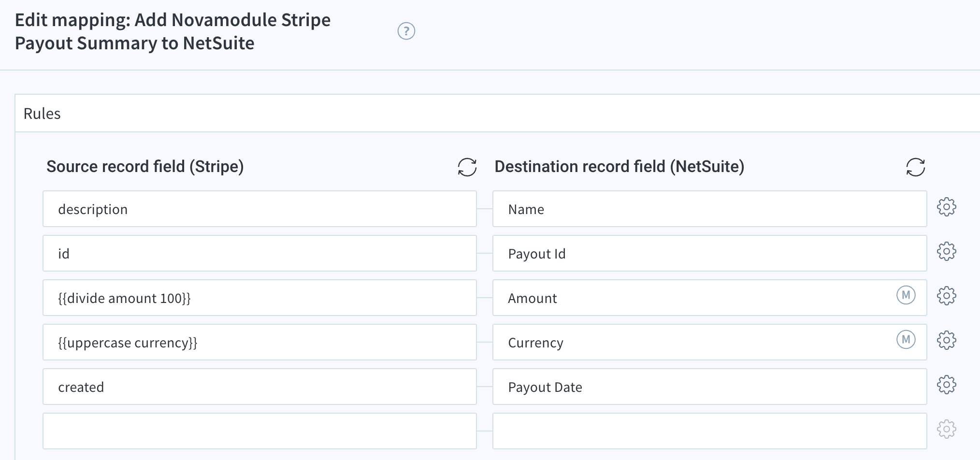Screen dimensions: 980x460
Task: Open settings gear for the empty mapping row
Action: click(x=947, y=429)
